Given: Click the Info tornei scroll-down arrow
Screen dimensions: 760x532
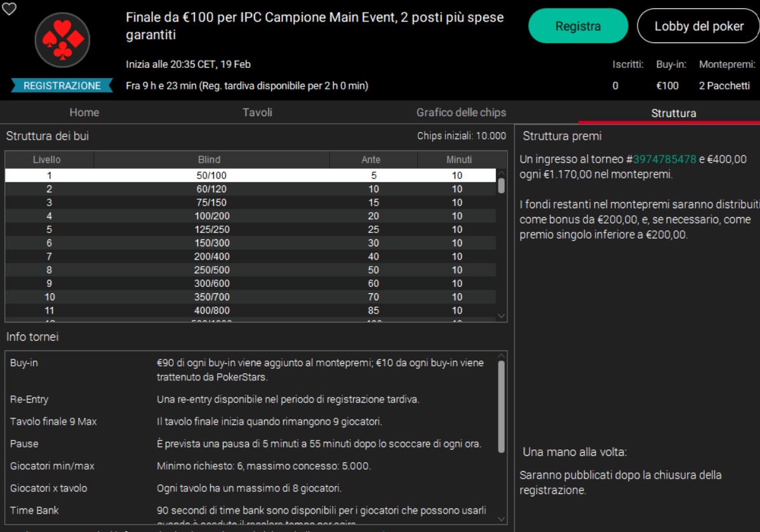Looking at the screenshot, I should tap(502, 519).
